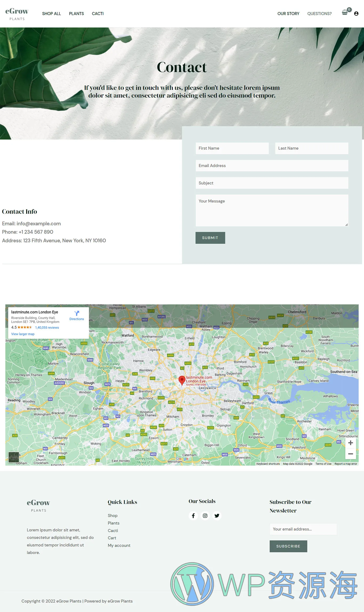Zoom in on the map
This screenshot has height=612, width=364.
350,443
